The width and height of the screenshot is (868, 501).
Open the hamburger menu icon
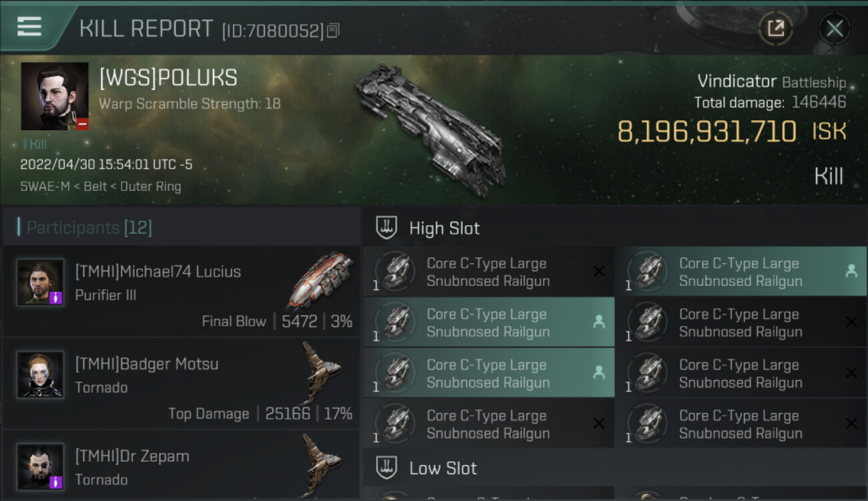[29, 27]
